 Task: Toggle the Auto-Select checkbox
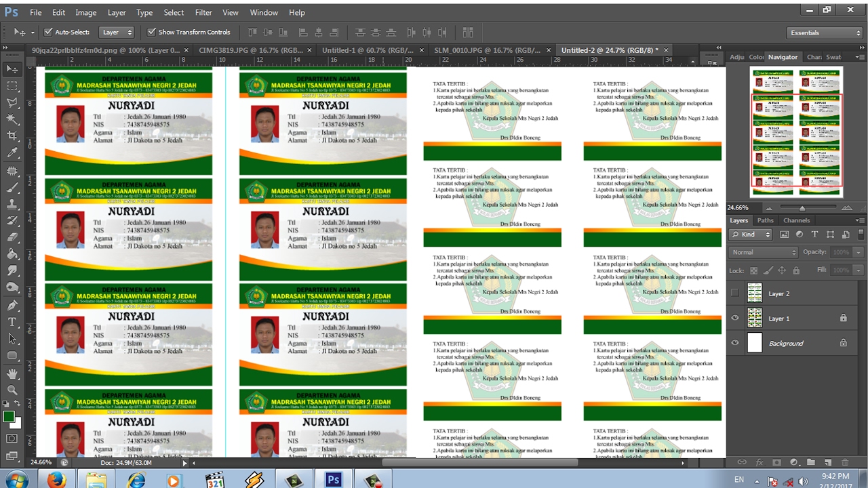48,32
